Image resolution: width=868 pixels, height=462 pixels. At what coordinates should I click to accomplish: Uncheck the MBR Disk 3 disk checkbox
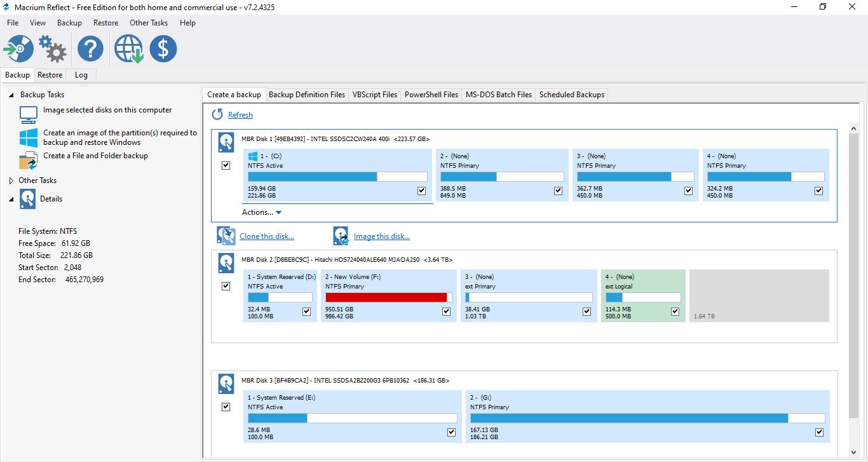click(226, 407)
